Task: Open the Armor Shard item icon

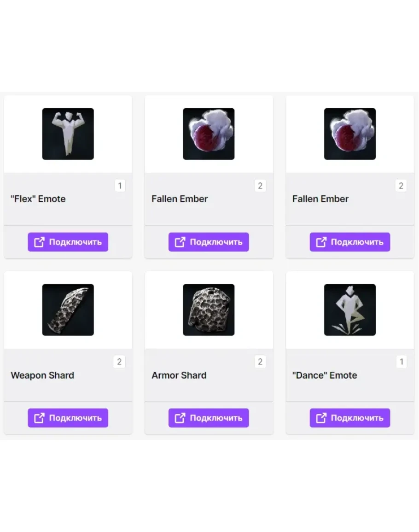Action: click(x=209, y=310)
